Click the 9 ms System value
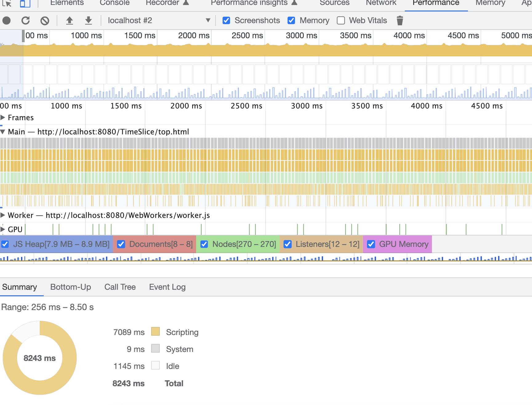 [135, 349]
